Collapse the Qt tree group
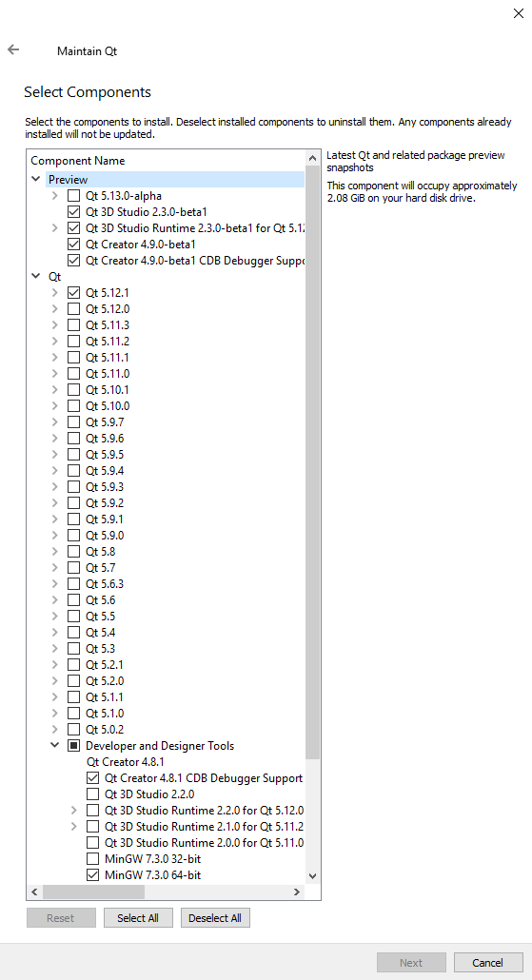 pyautogui.click(x=35, y=276)
